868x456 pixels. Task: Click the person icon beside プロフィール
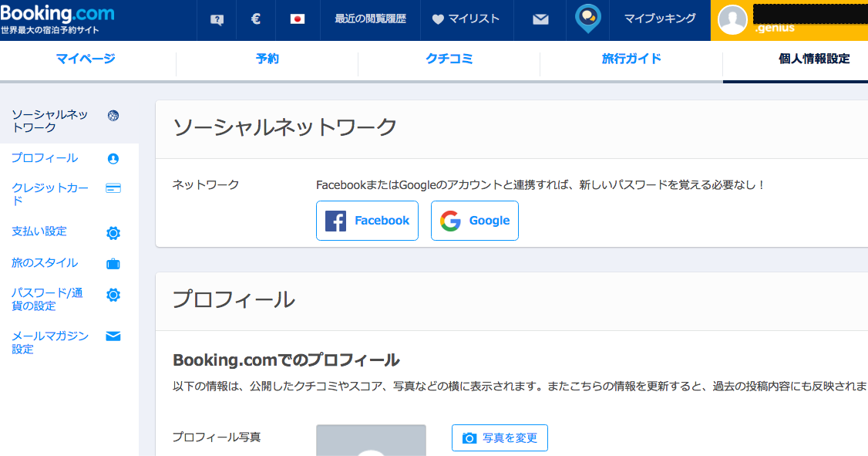click(113, 159)
